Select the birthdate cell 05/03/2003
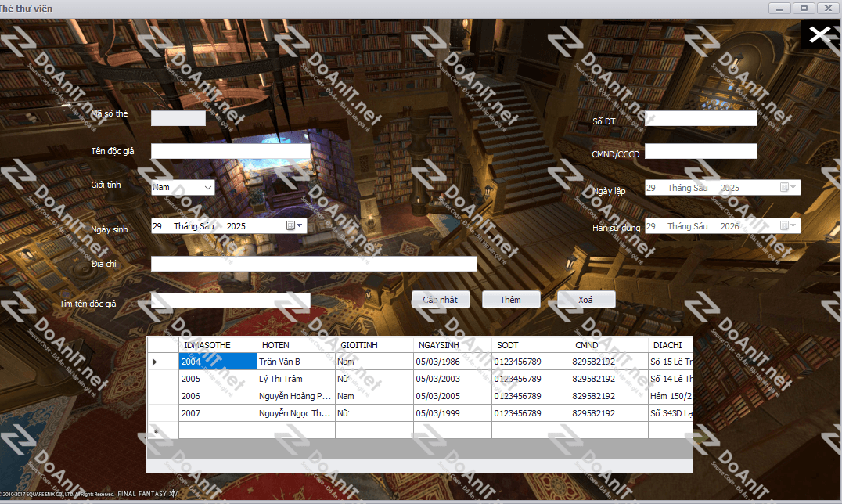The height and width of the screenshot is (504, 842). pyautogui.click(x=452, y=379)
